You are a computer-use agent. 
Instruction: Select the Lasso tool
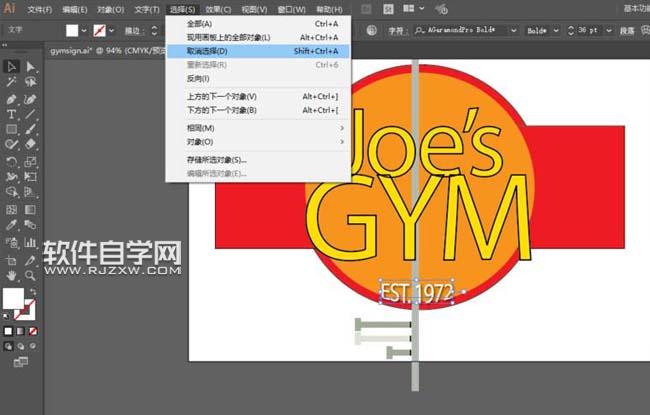click(30, 82)
